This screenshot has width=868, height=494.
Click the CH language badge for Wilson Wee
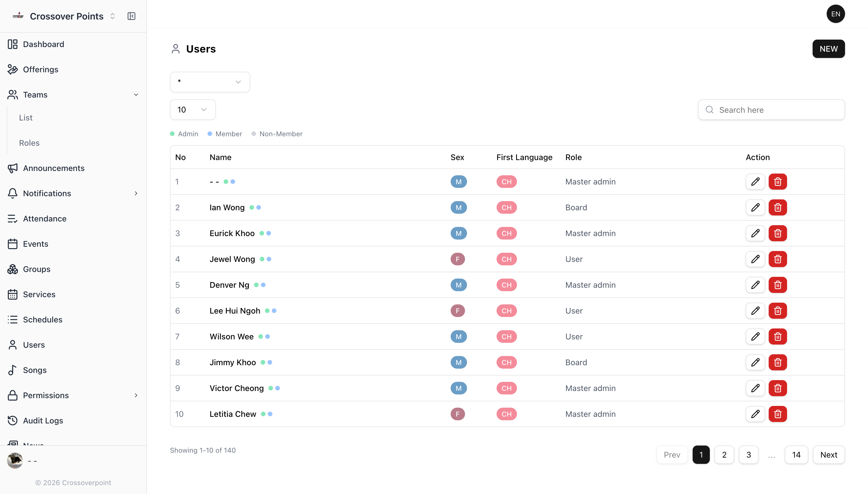506,336
